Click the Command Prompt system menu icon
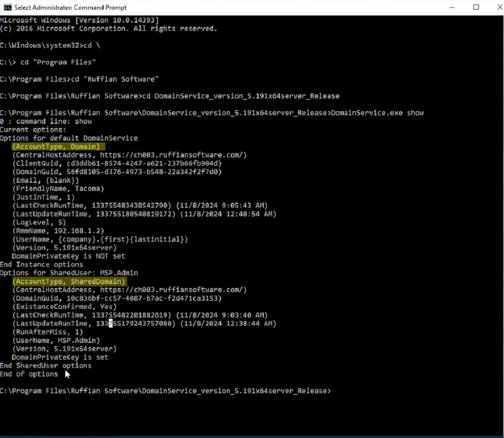The height and width of the screenshot is (438, 504). (x=8, y=7)
